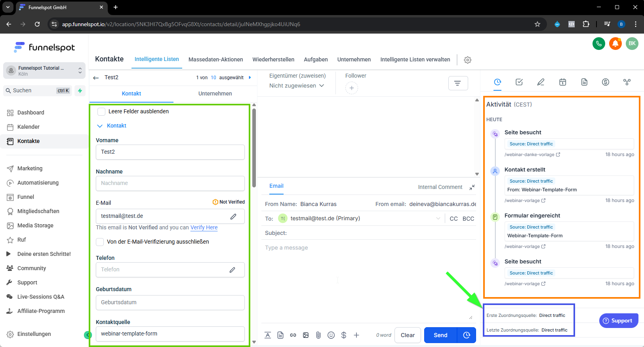Image resolution: width=644 pixels, height=347 pixels.
Task: Collapse the email composer panel
Action: point(472,187)
